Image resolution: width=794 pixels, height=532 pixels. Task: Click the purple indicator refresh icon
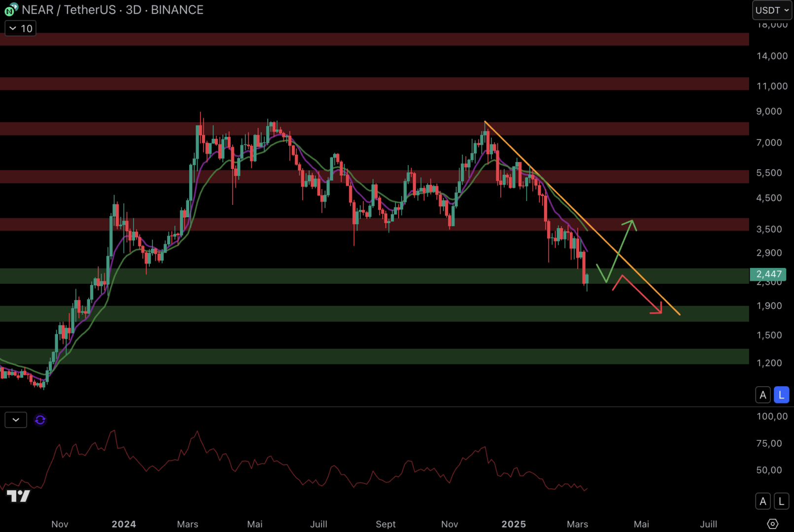click(x=40, y=420)
